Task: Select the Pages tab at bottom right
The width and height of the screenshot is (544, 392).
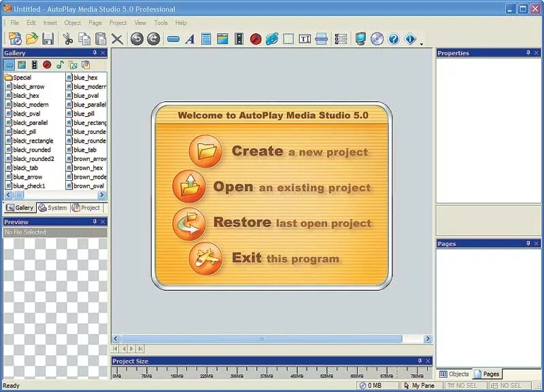Action: pyautogui.click(x=487, y=374)
